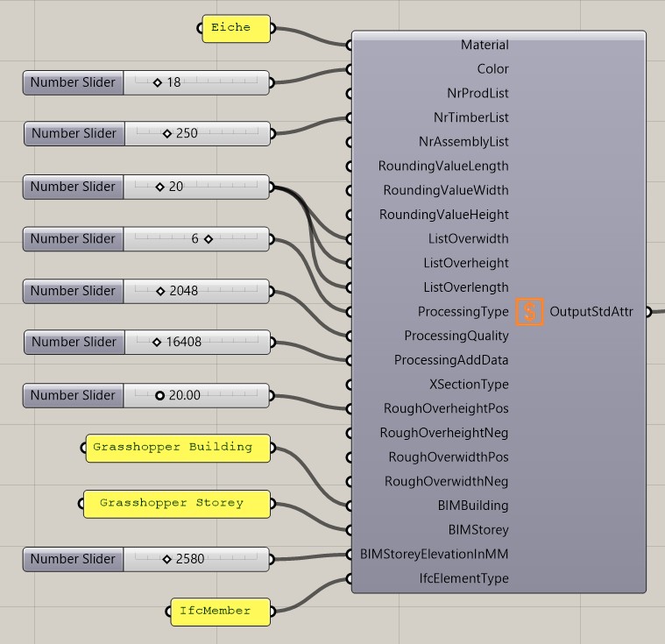Click the ListOverheight input parameter
Screen dimensions: 665x644
pos(465,263)
